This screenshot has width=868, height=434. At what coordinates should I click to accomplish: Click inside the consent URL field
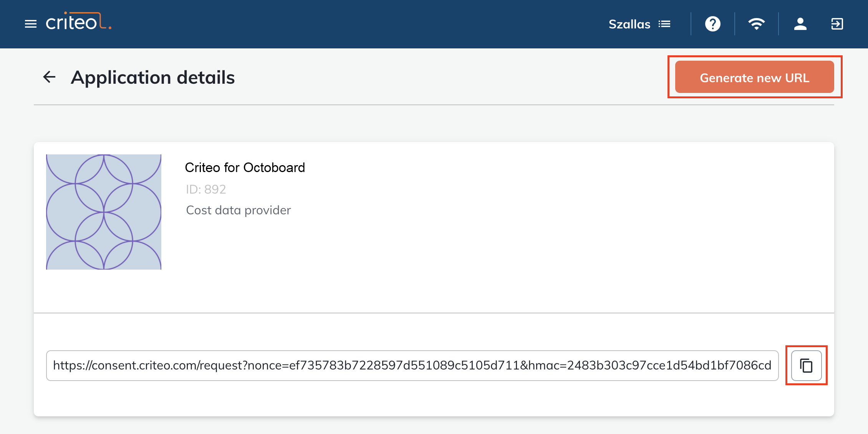[x=412, y=365]
